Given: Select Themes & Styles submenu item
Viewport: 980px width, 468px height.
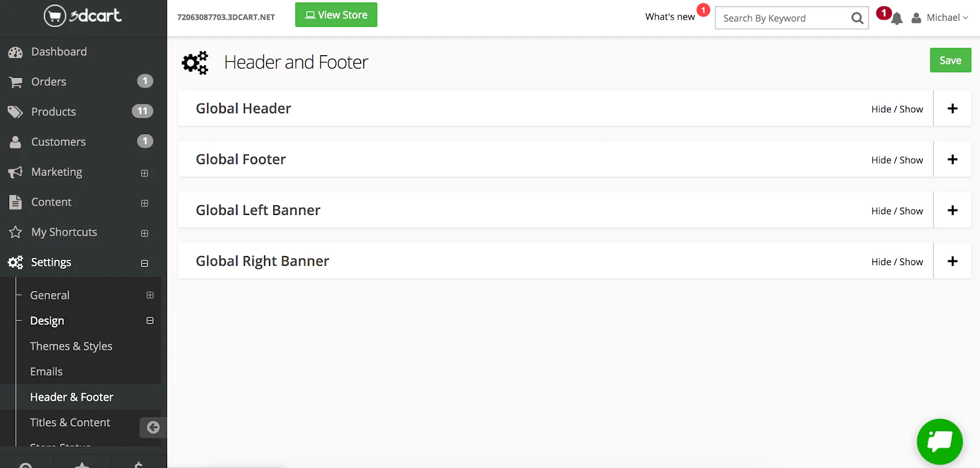Looking at the screenshot, I should click(x=71, y=346).
